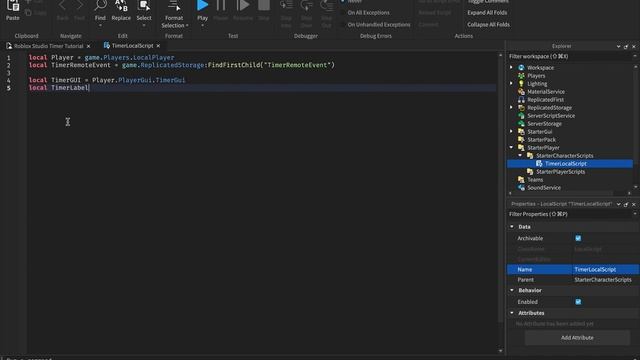Image resolution: width=640 pixels, height=360 pixels.
Task: Open the Replace tool
Action: point(121,6)
